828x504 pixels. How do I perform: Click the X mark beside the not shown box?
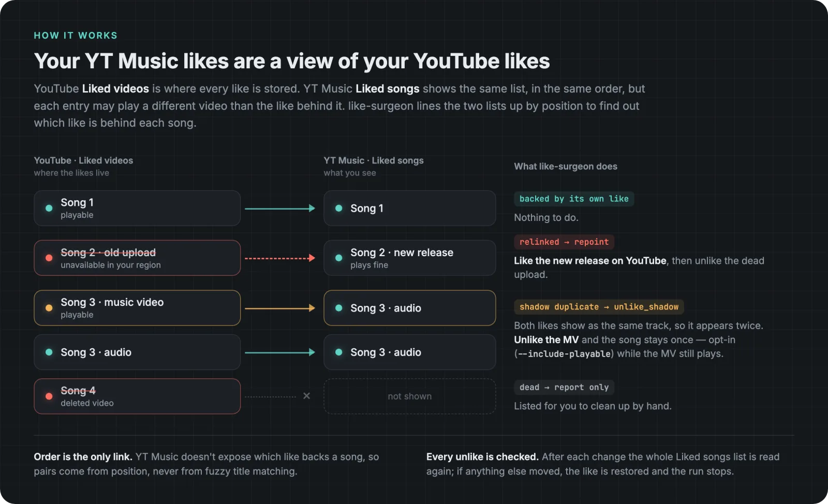point(306,396)
